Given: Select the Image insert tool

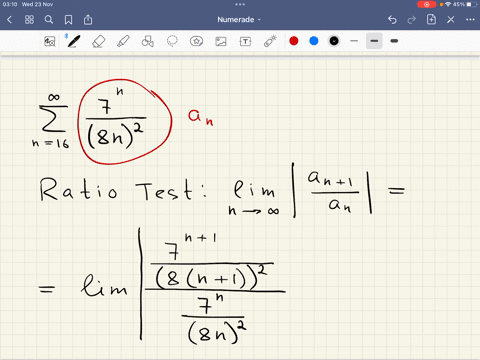Looking at the screenshot, I should coord(221,41).
